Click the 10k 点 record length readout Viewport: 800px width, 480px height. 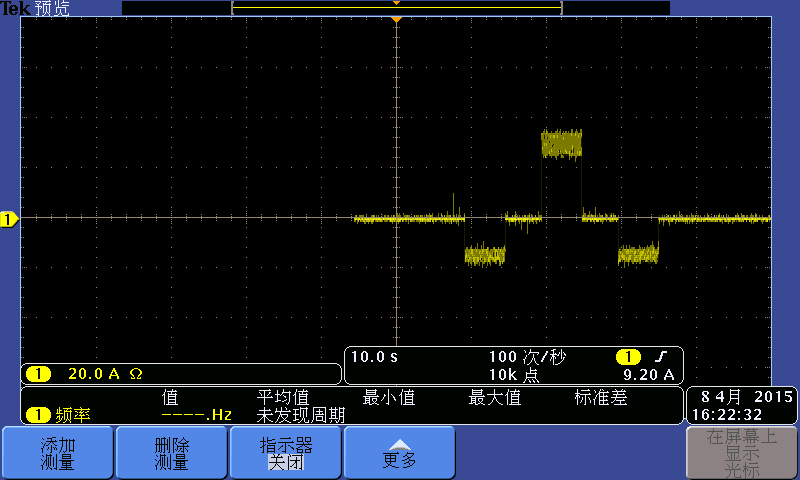(514, 375)
